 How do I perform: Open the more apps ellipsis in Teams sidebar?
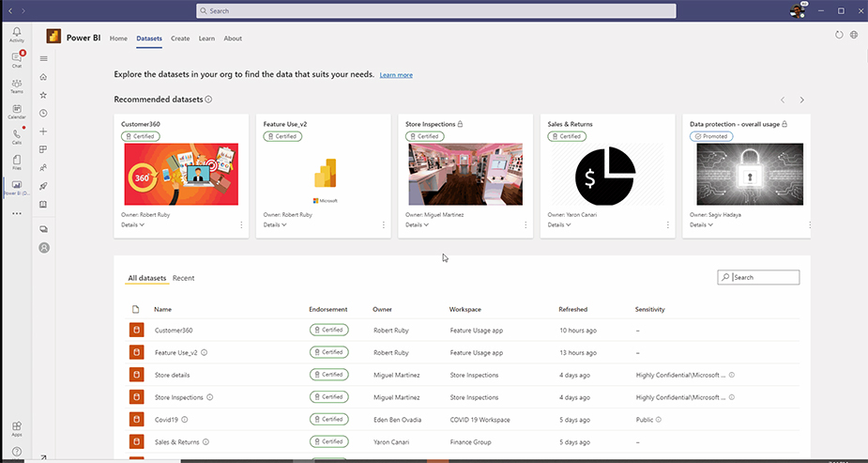coord(17,213)
